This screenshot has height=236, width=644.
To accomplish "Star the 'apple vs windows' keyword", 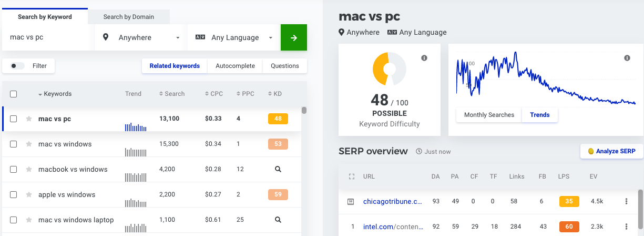I will click(x=29, y=195).
